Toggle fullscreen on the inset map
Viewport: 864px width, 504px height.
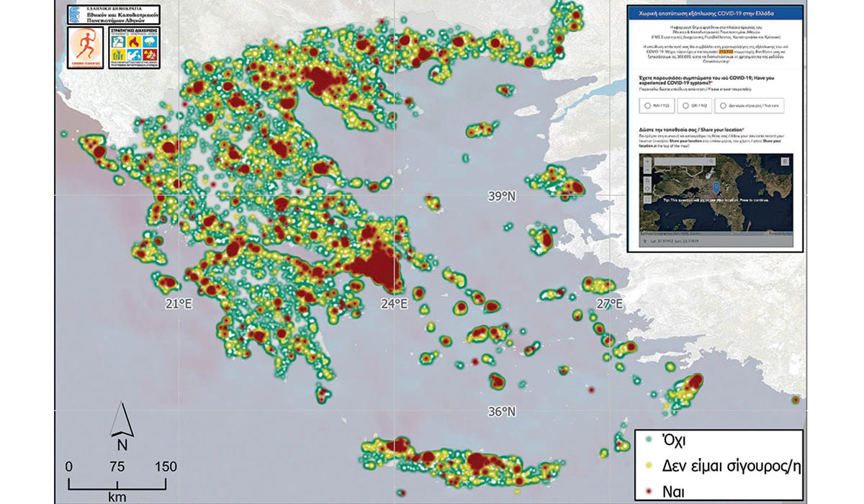647,199
